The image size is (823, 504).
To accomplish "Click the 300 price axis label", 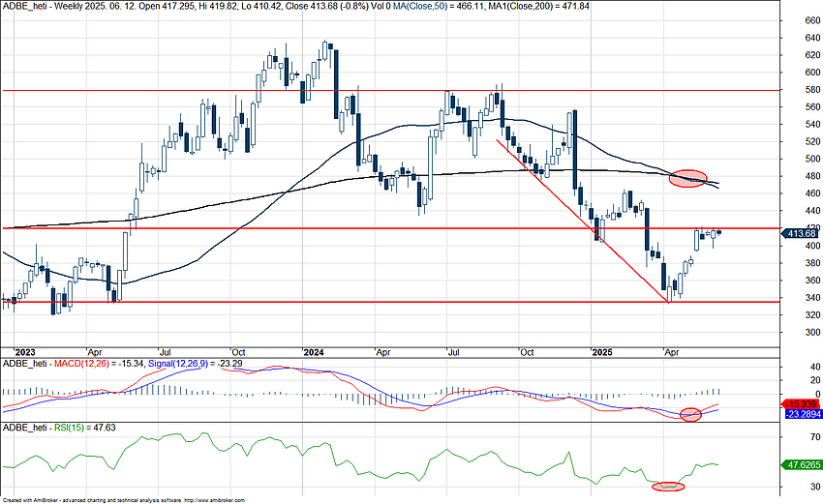I will (x=812, y=332).
